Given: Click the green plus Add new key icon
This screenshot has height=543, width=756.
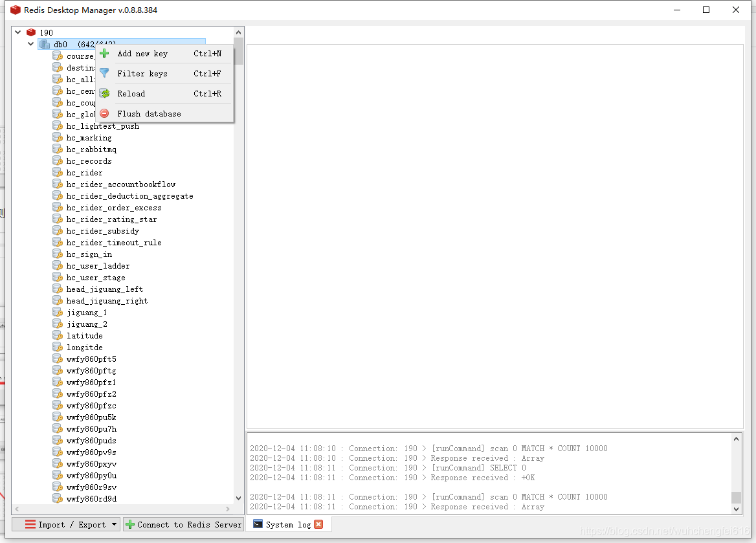Looking at the screenshot, I should tap(104, 54).
